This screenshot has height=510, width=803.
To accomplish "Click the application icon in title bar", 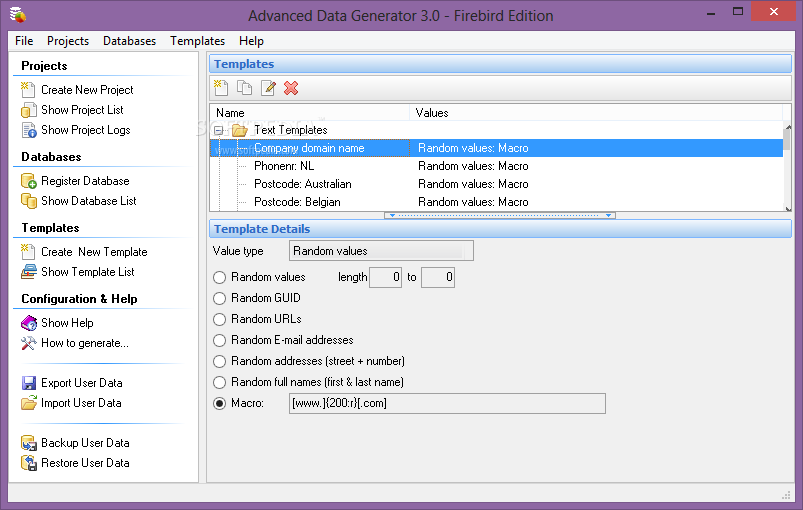I will [x=17, y=15].
